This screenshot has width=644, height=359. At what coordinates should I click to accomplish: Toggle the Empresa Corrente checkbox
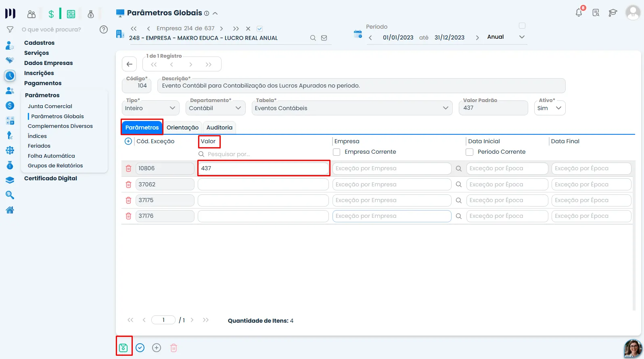(337, 152)
